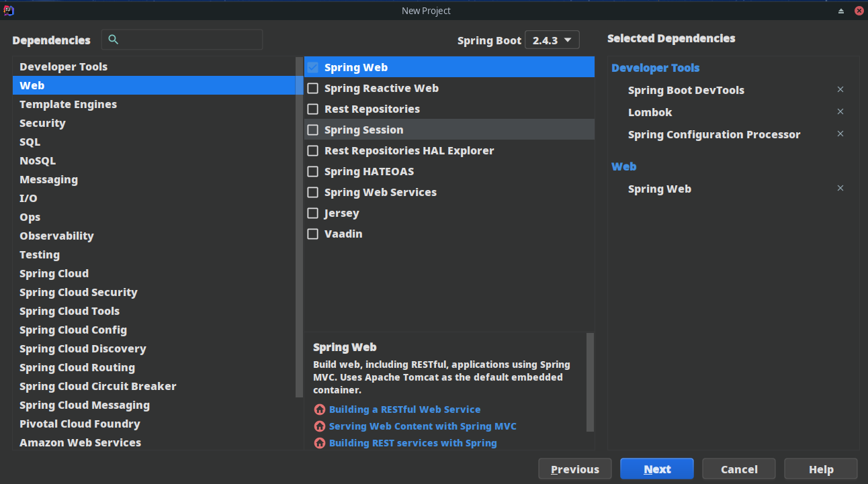The width and height of the screenshot is (868, 484).
Task: Click guide icon beside Building a RESTful Web Service
Action: point(320,409)
